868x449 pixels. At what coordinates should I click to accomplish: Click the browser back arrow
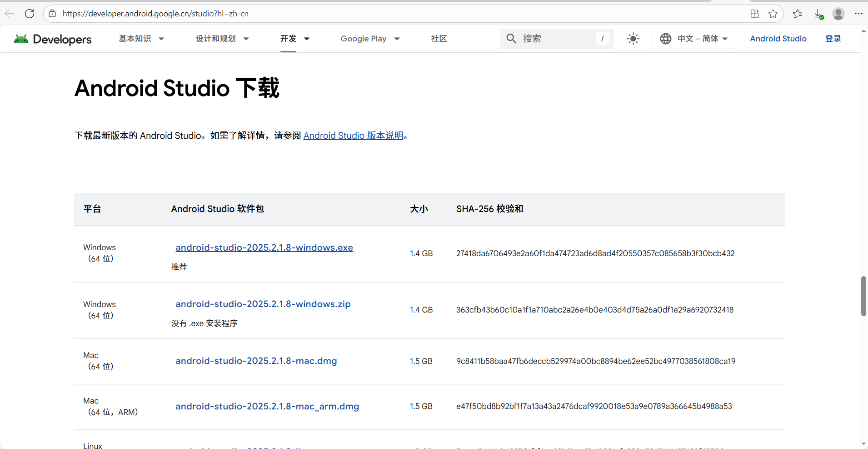pyautogui.click(x=9, y=14)
